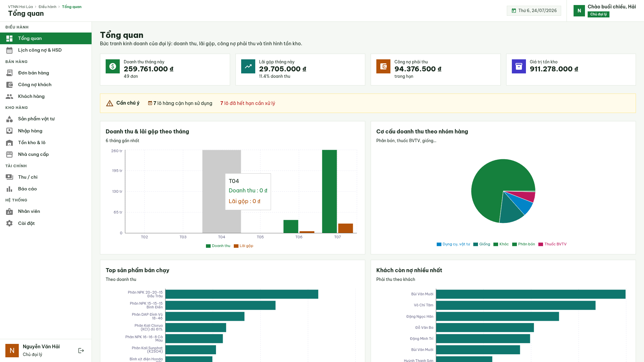Viewport: 644px width, 362px height.
Task: Toggle Giống pie legend entry
Action: coord(482,244)
